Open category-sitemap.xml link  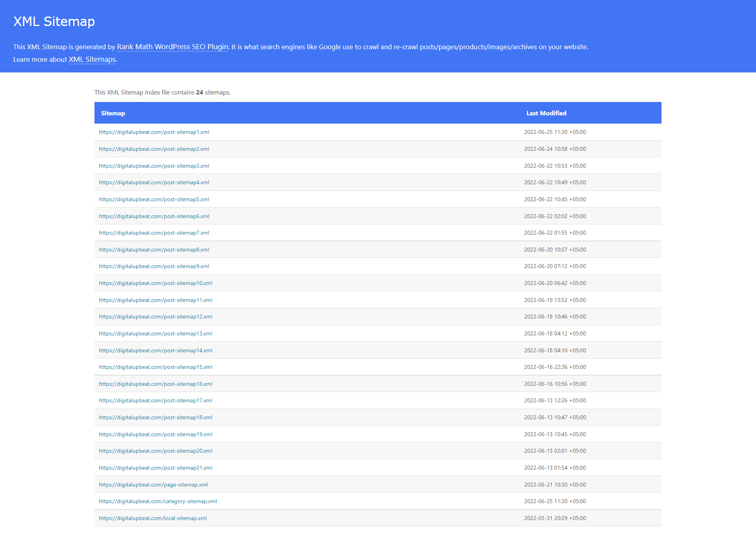pyautogui.click(x=158, y=501)
